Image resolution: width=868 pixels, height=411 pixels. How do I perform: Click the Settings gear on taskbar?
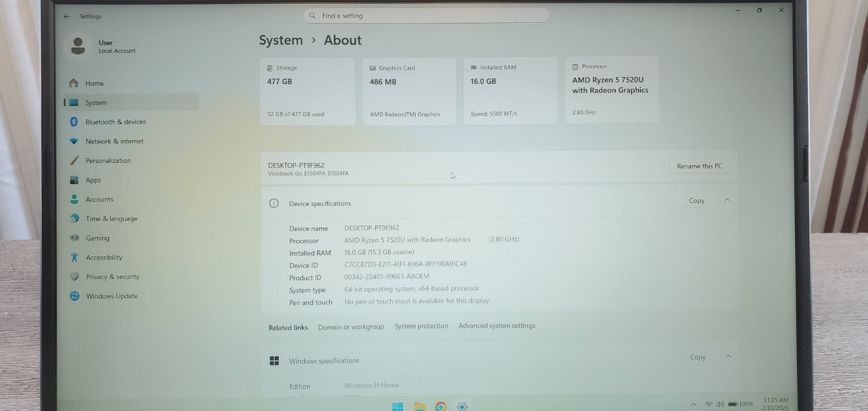click(x=462, y=407)
